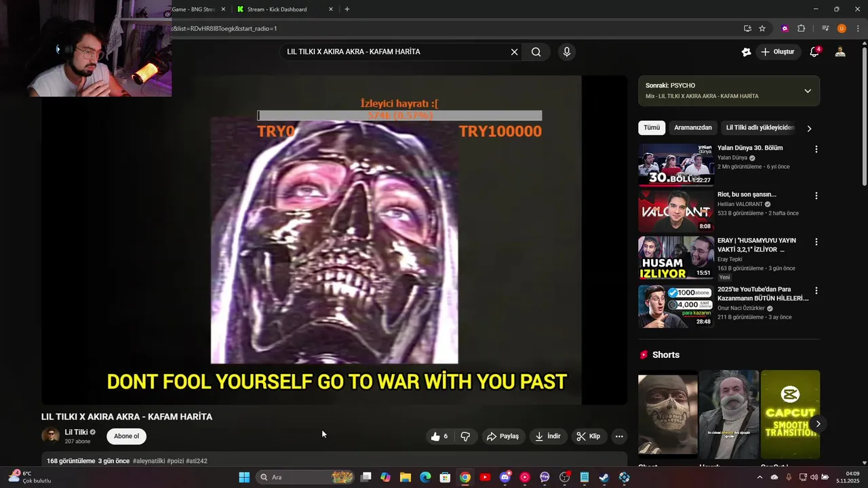Open the skull mask short thumbnail
Viewport: 868px width, 488px height.
click(667, 413)
